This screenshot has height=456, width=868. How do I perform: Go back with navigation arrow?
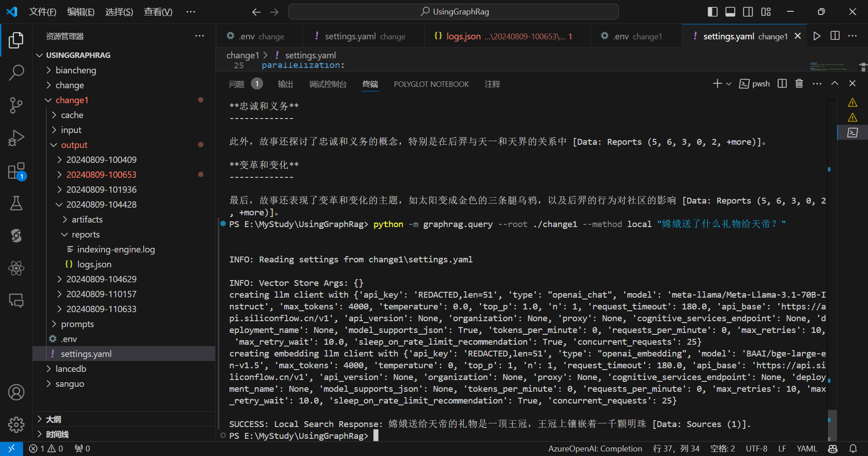click(256, 12)
